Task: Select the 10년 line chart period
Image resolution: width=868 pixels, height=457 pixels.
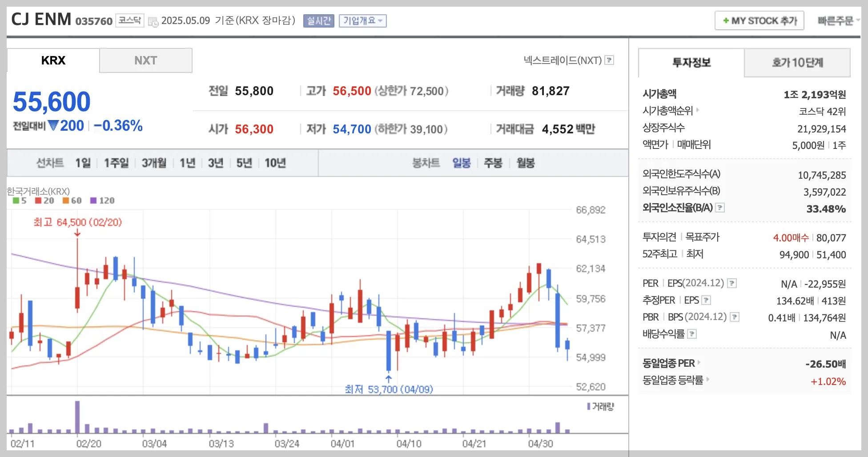Action: [275, 163]
